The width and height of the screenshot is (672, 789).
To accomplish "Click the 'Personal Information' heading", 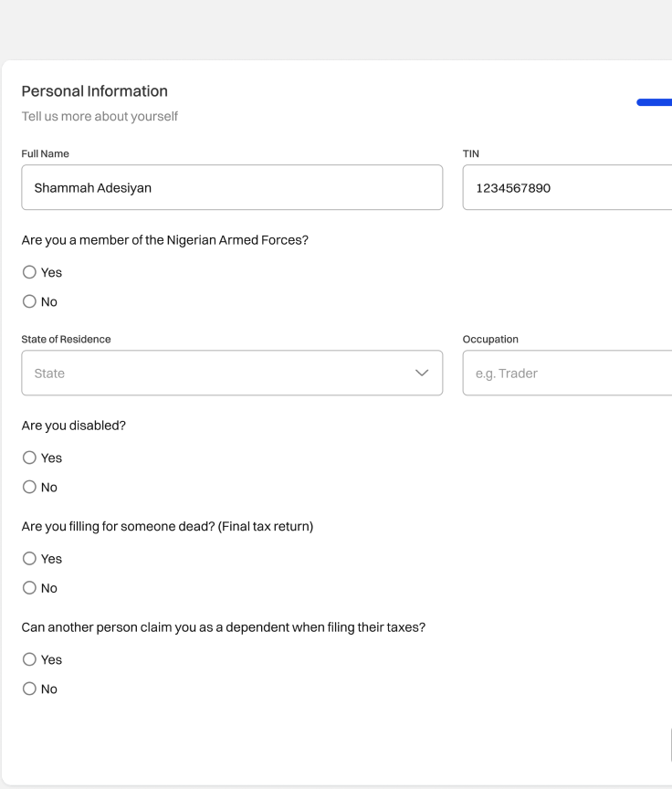I will (x=94, y=91).
